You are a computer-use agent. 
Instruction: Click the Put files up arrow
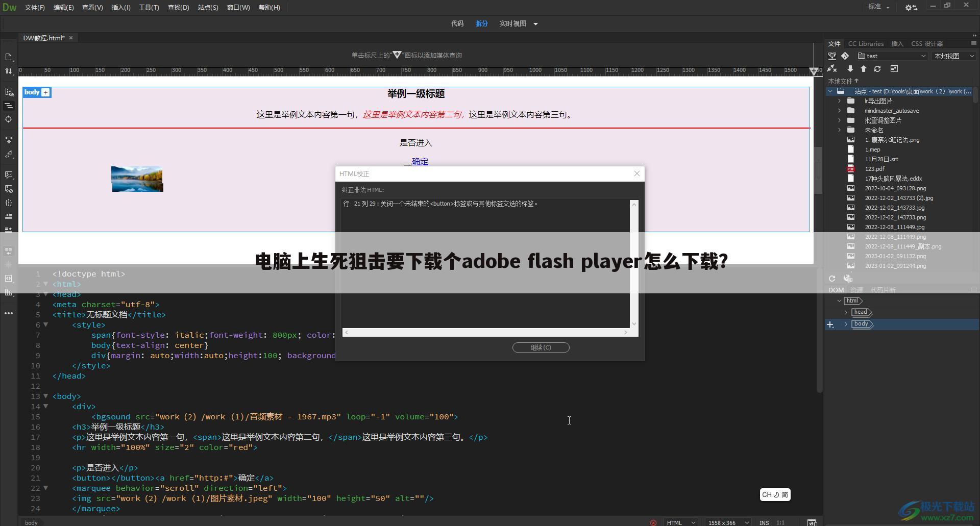click(x=864, y=69)
